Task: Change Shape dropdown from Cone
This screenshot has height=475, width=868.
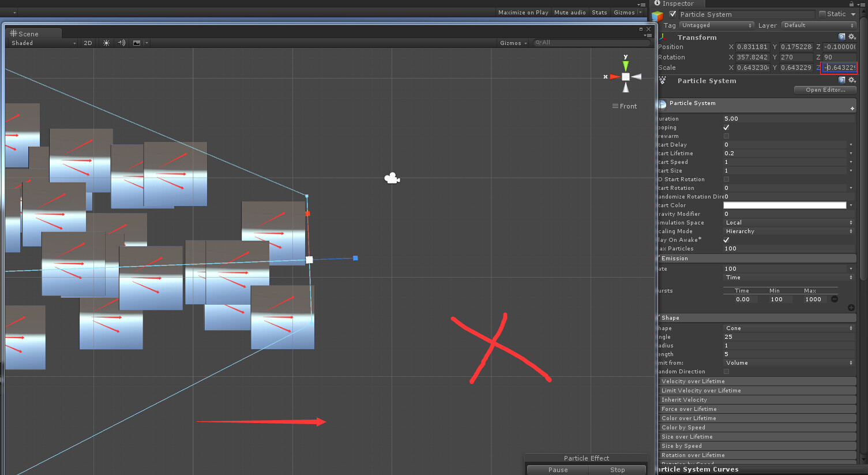Action: (789, 328)
